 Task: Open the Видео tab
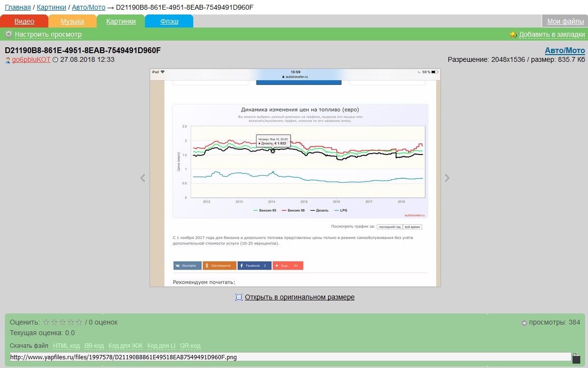point(24,21)
